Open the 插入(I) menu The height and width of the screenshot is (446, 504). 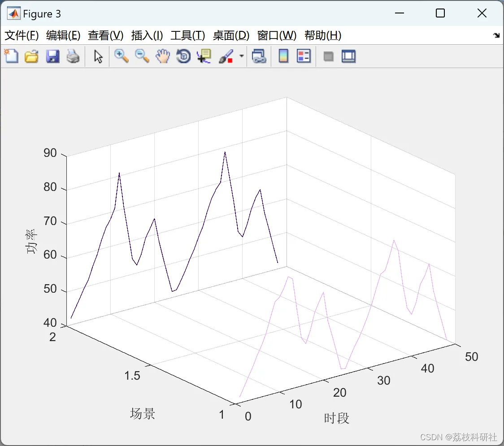tap(147, 35)
